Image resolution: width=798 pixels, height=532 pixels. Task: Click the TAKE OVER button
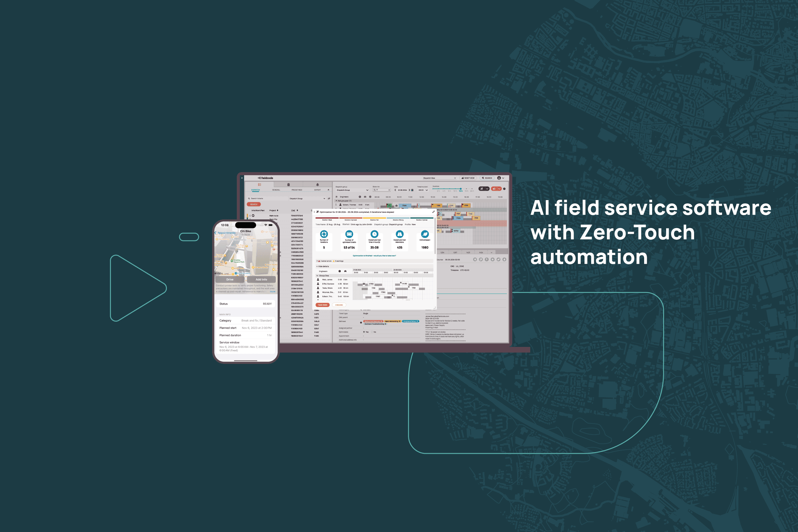click(322, 305)
